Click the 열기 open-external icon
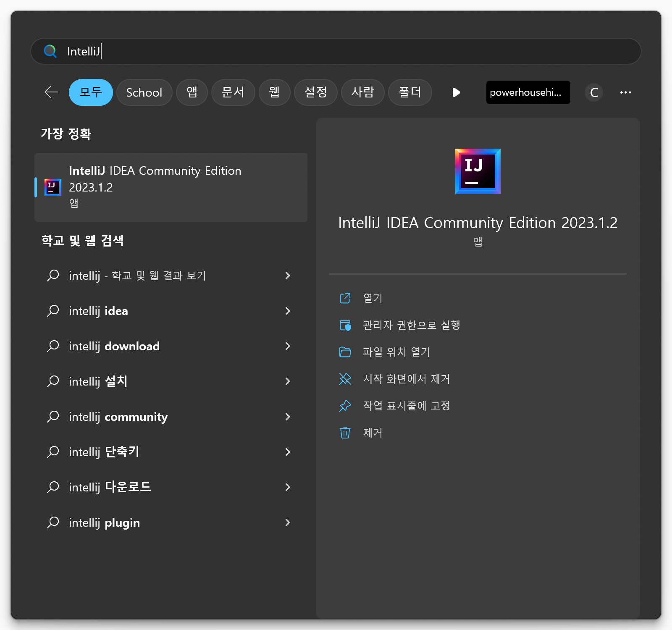The image size is (672, 630). coord(345,298)
